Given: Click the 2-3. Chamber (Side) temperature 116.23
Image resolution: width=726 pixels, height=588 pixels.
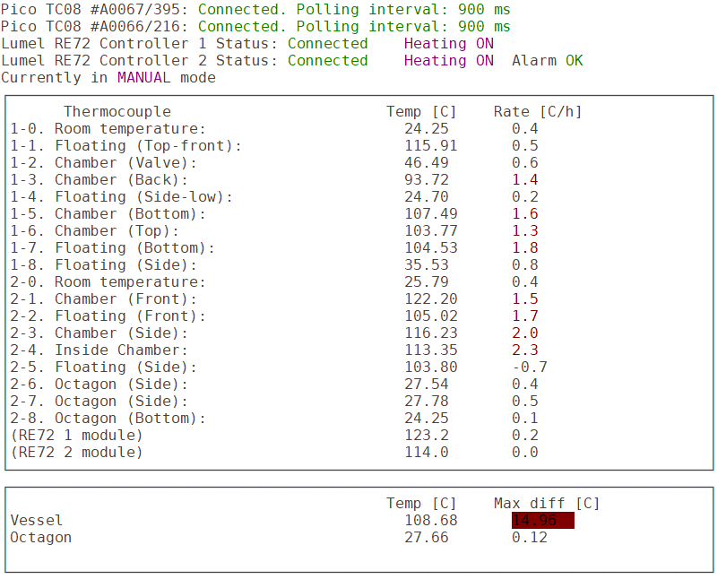Looking at the screenshot, I should click(x=430, y=333).
